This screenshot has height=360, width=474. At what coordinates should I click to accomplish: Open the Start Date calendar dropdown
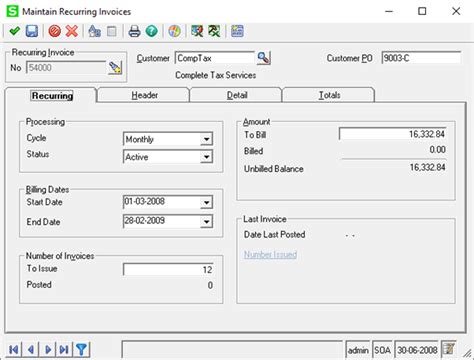(x=207, y=202)
